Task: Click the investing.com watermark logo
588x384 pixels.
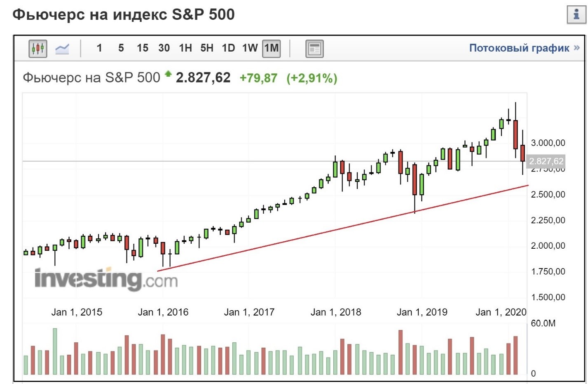Action: coord(106,279)
